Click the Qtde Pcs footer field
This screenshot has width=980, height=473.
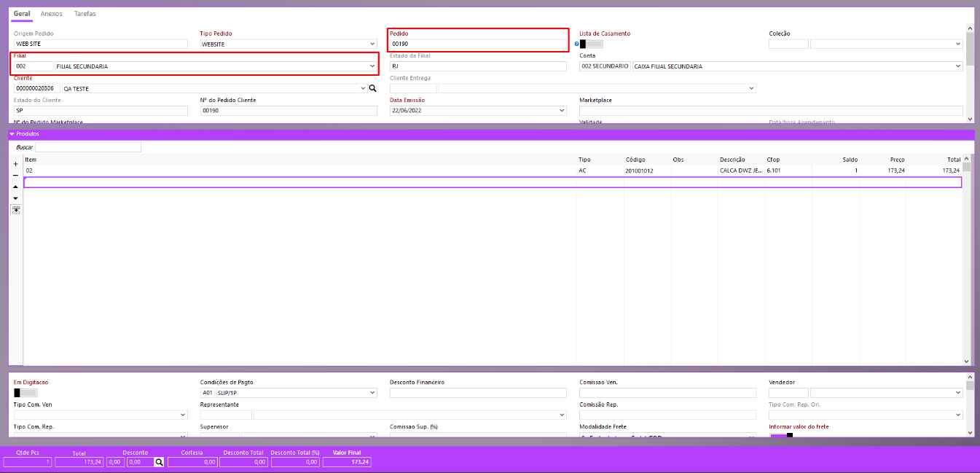coord(28,462)
